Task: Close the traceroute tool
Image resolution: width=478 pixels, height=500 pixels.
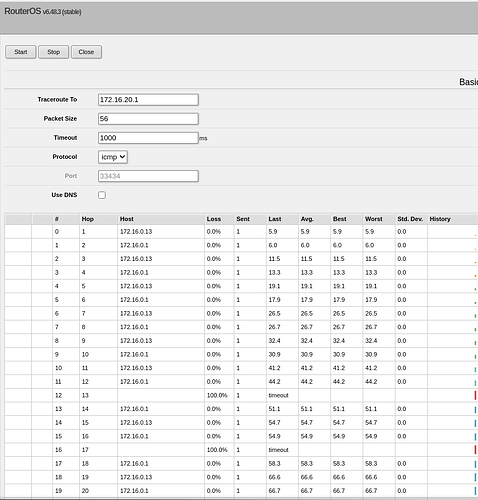Action: pos(86,52)
